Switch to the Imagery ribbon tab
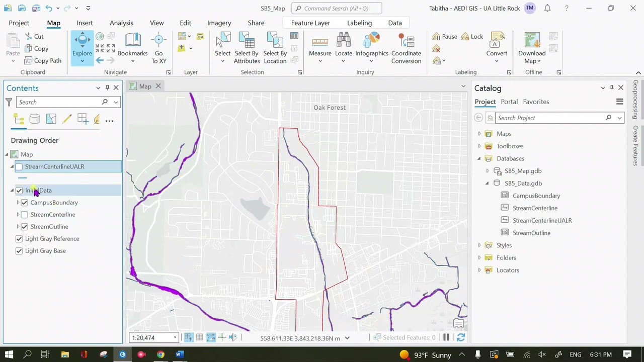This screenshot has width=644, height=362. pyautogui.click(x=219, y=23)
